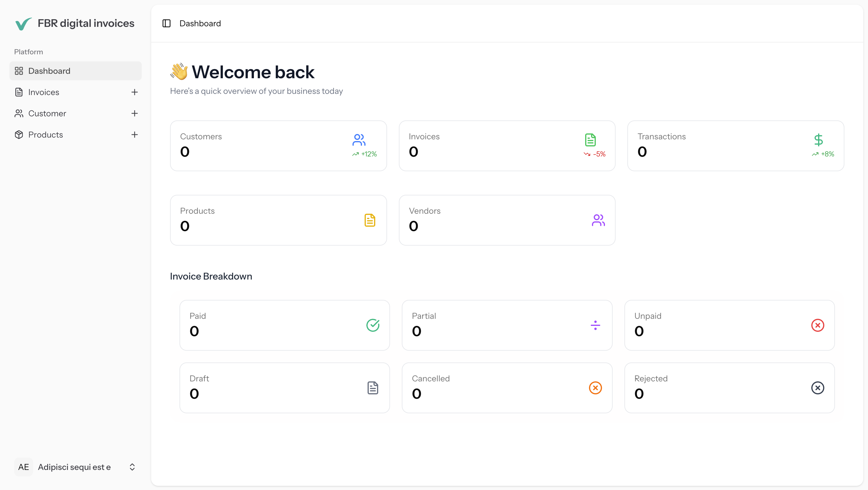Click the green Invoices document icon
This screenshot has height=490, width=868.
[590, 141]
